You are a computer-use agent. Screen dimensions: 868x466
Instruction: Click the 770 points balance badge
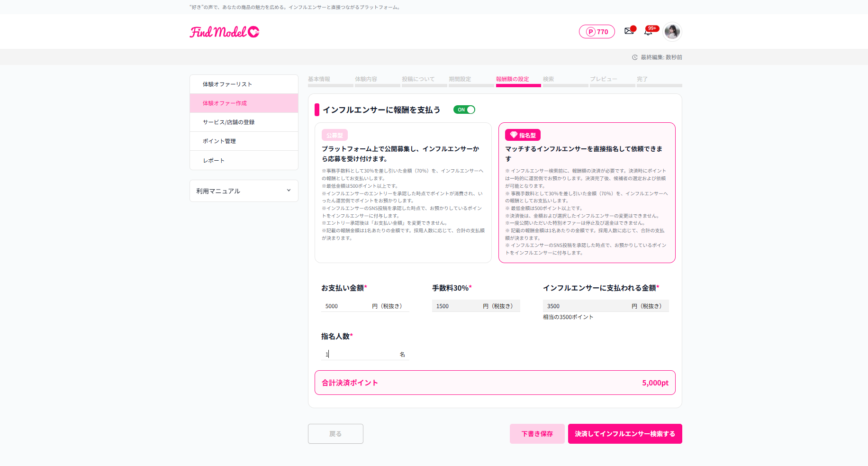(597, 32)
